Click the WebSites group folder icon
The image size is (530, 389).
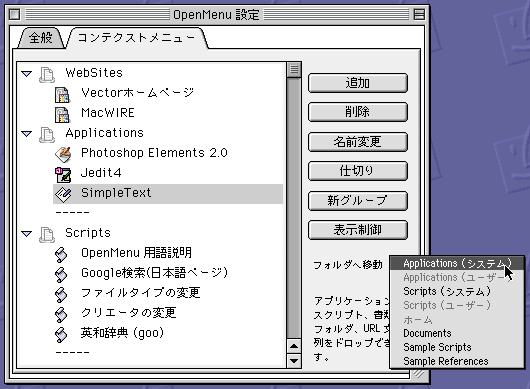(47, 74)
